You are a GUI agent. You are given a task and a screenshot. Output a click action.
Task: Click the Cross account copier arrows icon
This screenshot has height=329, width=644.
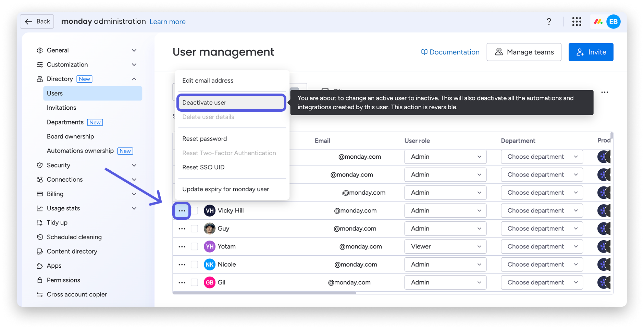coord(40,295)
